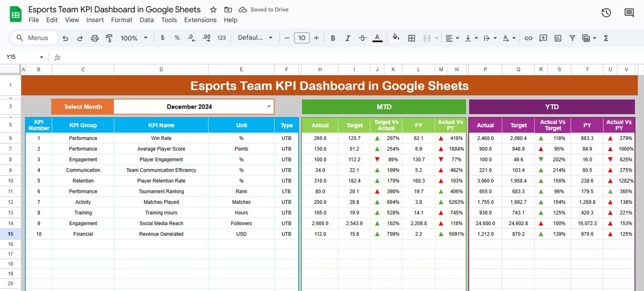The width and height of the screenshot is (644, 291).
Task: Add a comment via toolbar icon
Action: pos(543,38)
